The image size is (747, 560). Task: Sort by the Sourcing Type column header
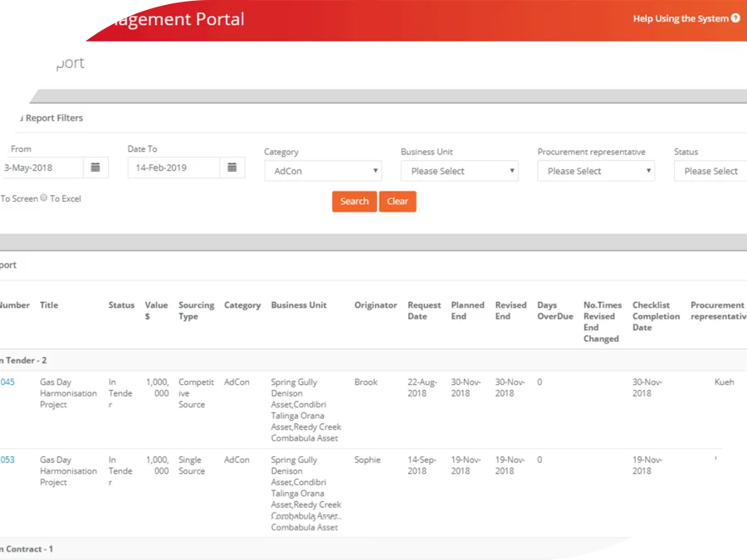(x=196, y=310)
